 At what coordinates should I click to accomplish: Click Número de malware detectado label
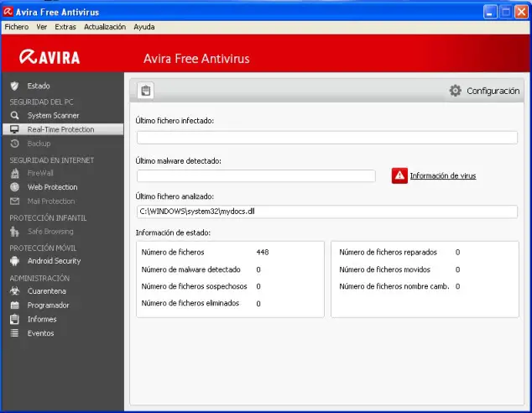[191, 269]
